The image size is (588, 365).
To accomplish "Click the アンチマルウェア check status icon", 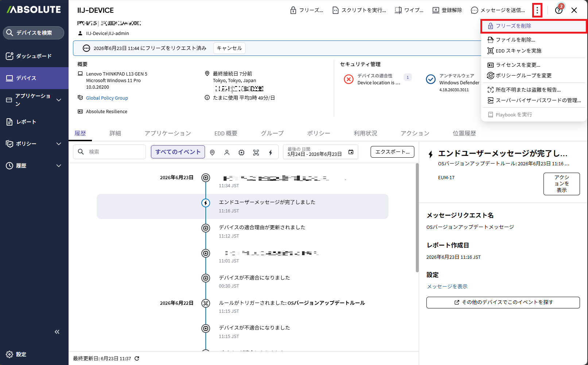I will [431, 79].
